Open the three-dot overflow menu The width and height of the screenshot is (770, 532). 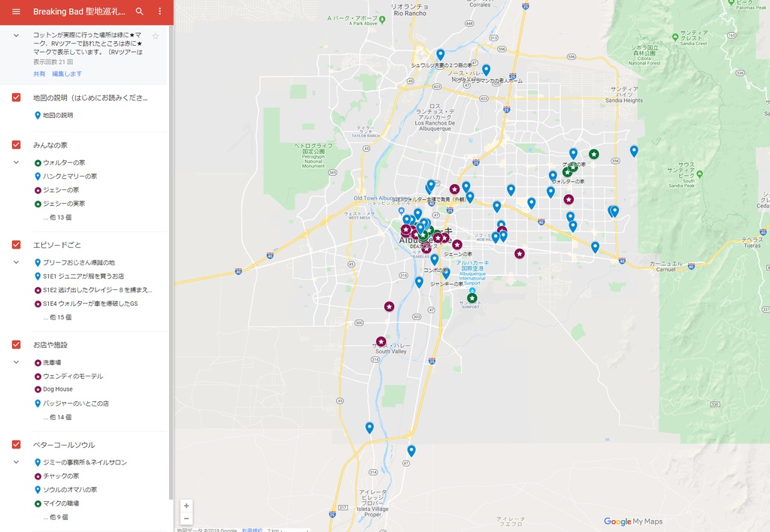point(160,12)
